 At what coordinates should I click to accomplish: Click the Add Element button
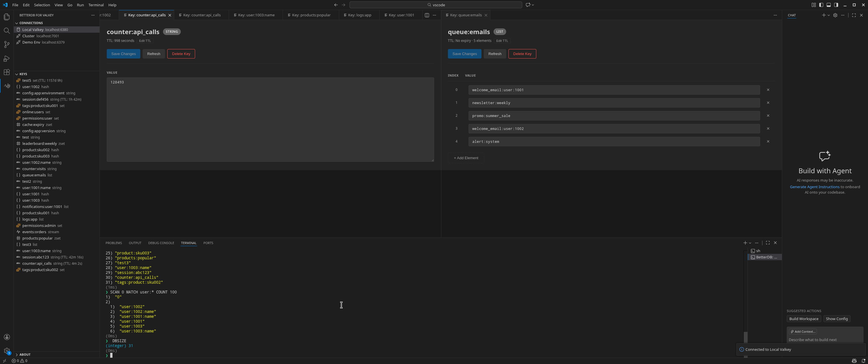pos(466,157)
